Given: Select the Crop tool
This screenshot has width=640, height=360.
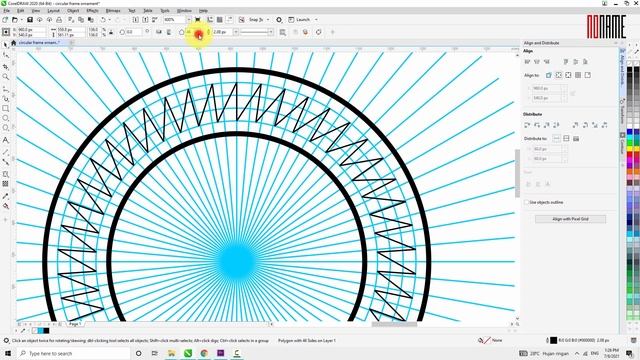Looking at the screenshot, I should click(5, 66).
